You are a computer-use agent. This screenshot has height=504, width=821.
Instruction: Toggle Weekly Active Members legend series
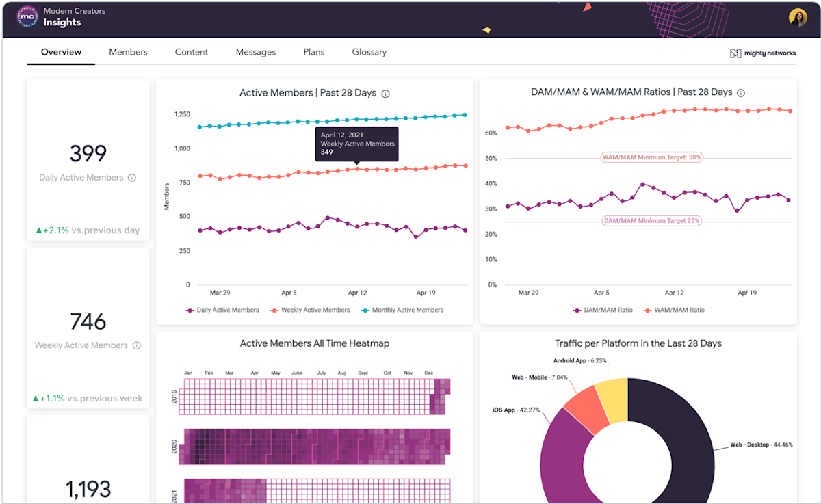tap(311, 310)
